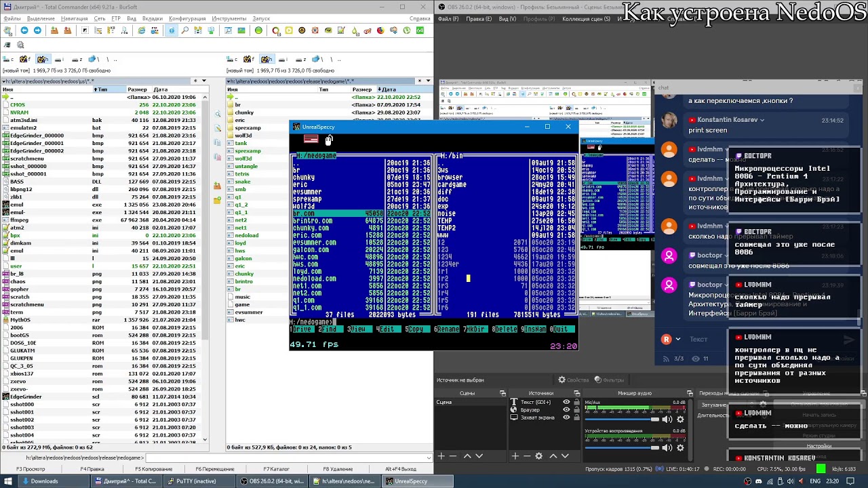
Task: Add a new source in OBS
Action: tap(515, 456)
